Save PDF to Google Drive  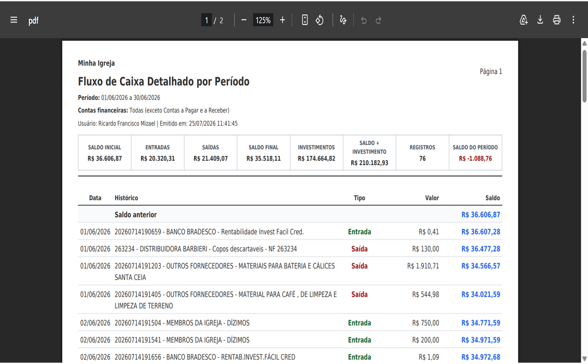click(x=524, y=20)
